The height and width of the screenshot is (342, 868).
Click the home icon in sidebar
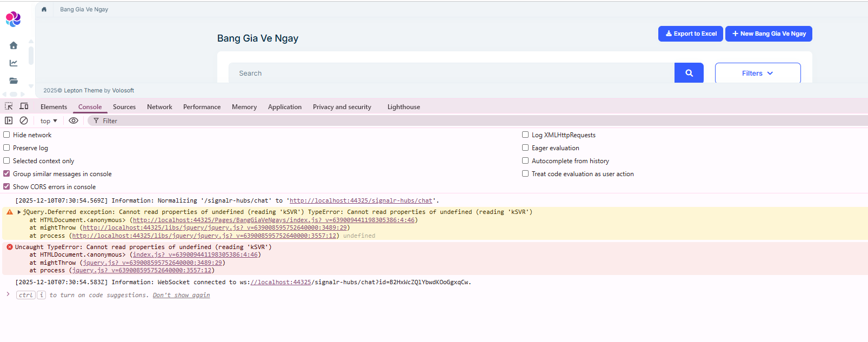point(14,45)
